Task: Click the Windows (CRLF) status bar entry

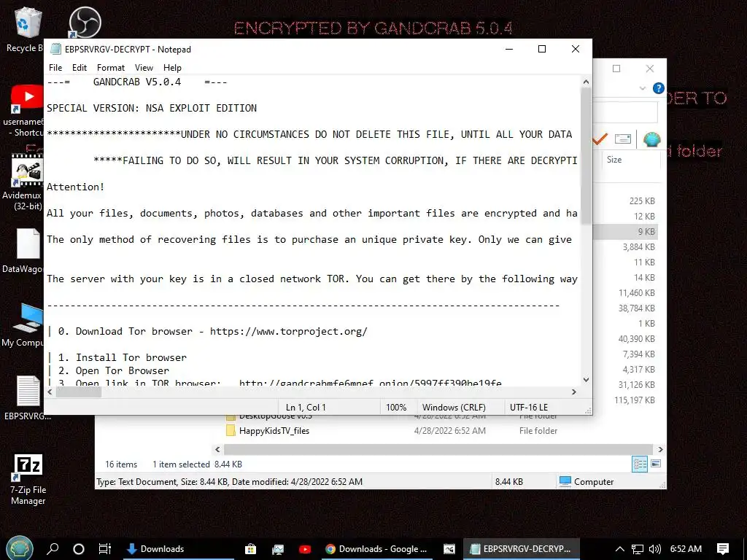Action: coord(454,408)
